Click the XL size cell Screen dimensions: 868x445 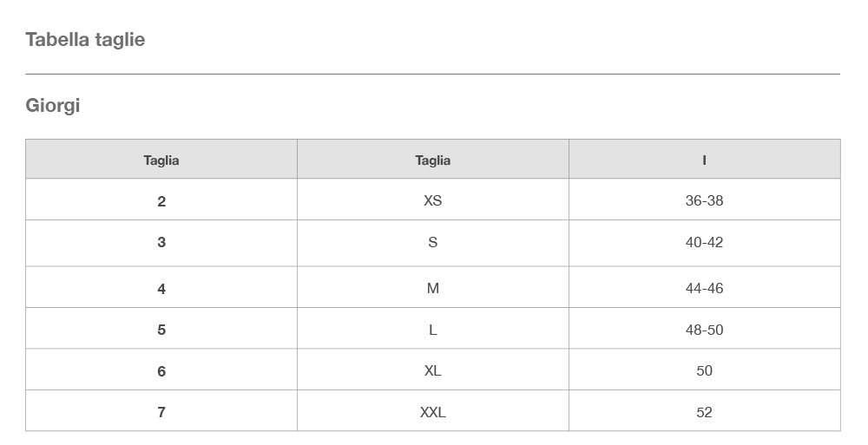pos(433,370)
